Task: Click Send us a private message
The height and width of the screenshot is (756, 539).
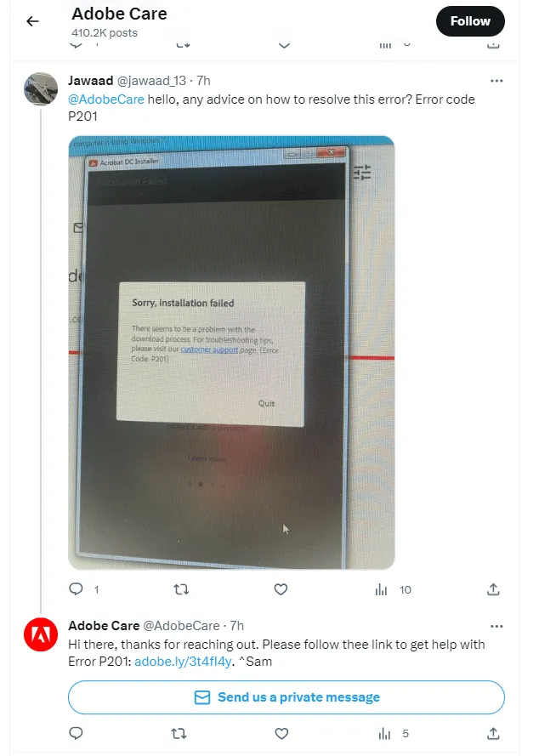Action: pos(287,697)
